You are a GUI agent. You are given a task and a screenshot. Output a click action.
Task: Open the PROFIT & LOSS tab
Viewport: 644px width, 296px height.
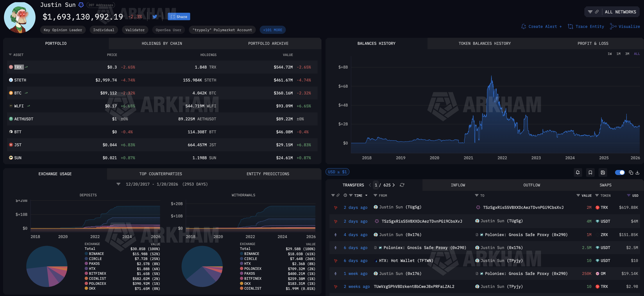coord(593,43)
